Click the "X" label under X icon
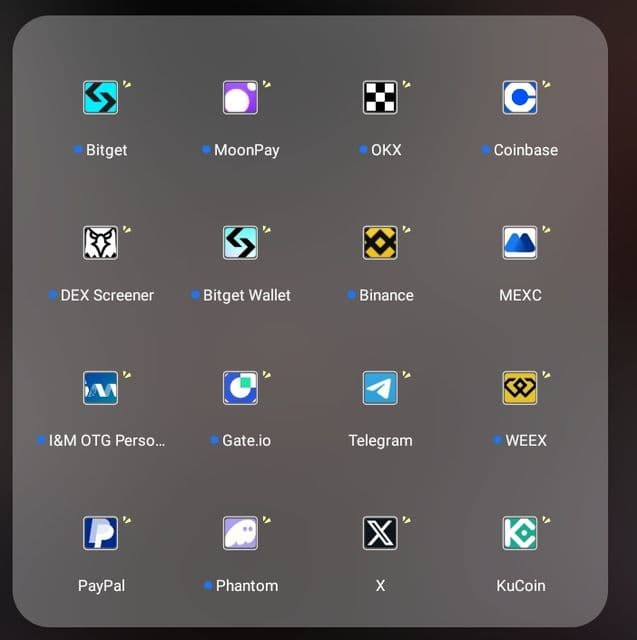Viewport: 637px width, 640px height. 380,586
